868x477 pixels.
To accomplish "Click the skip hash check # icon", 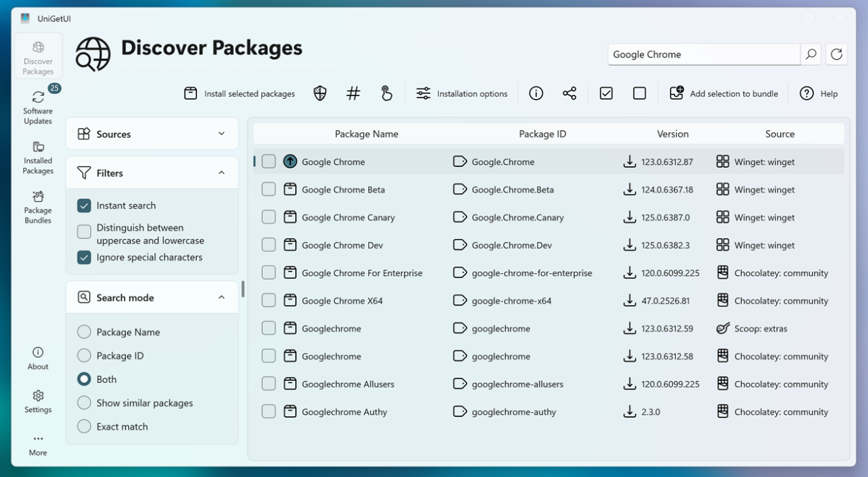I will tap(353, 93).
